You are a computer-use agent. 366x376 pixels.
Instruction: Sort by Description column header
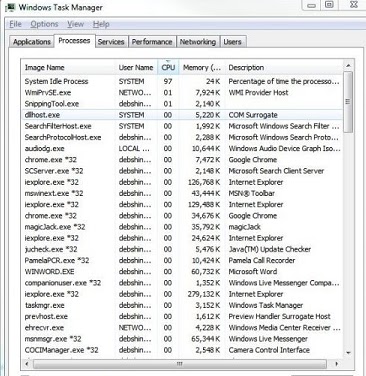pyautogui.click(x=284, y=67)
